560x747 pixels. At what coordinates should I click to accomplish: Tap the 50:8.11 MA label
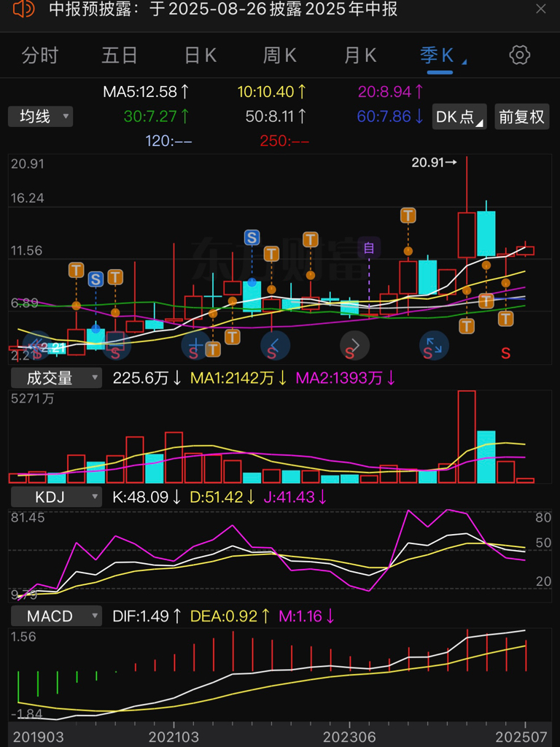[x=276, y=116]
